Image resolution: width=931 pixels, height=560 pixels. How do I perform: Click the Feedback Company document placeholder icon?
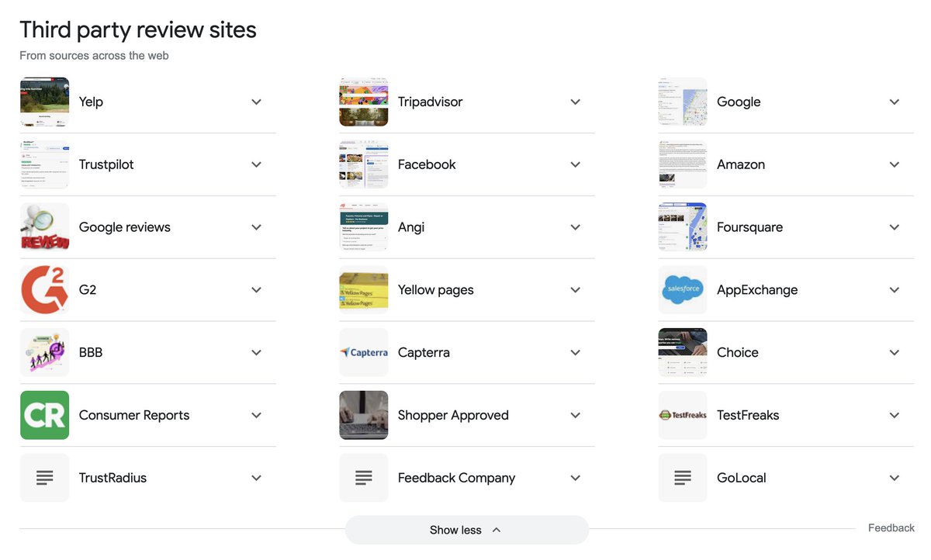point(363,478)
